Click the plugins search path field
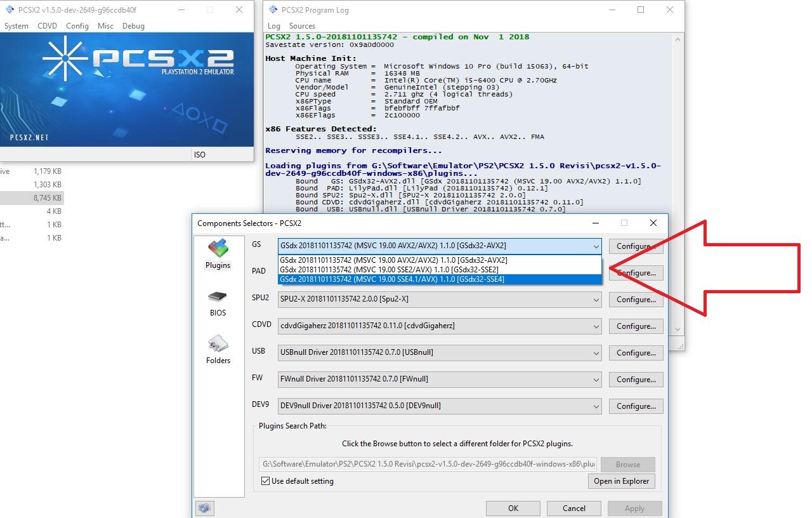Image resolution: width=812 pixels, height=518 pixels. [428, 464]
